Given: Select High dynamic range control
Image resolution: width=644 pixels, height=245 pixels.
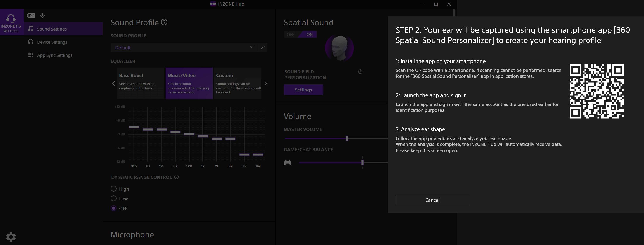Looking at the screenshot, I should (x=114, y=189).
